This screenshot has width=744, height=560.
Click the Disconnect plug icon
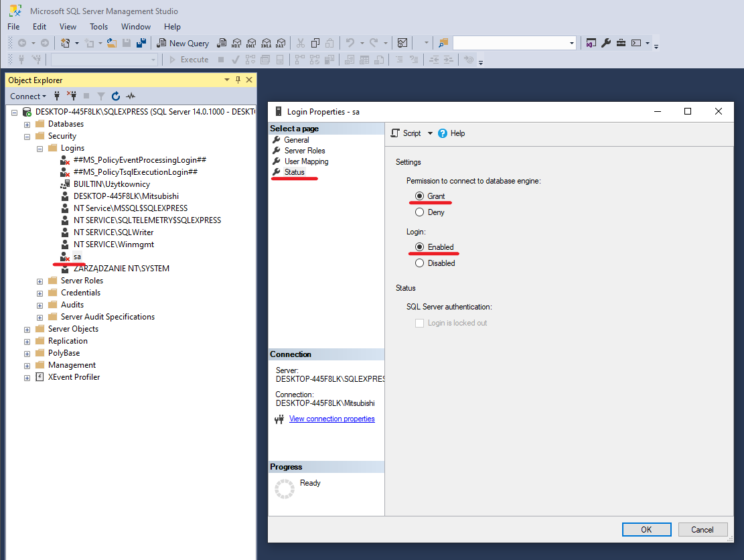point(72,96)
